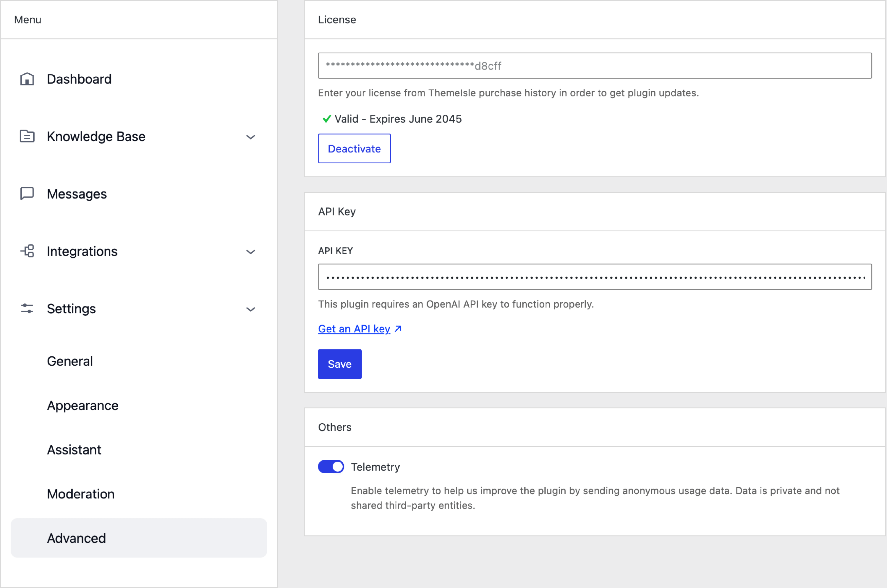887x588 pixels.
Task: Click the Dashboard home icon
Action: [27, 79]
